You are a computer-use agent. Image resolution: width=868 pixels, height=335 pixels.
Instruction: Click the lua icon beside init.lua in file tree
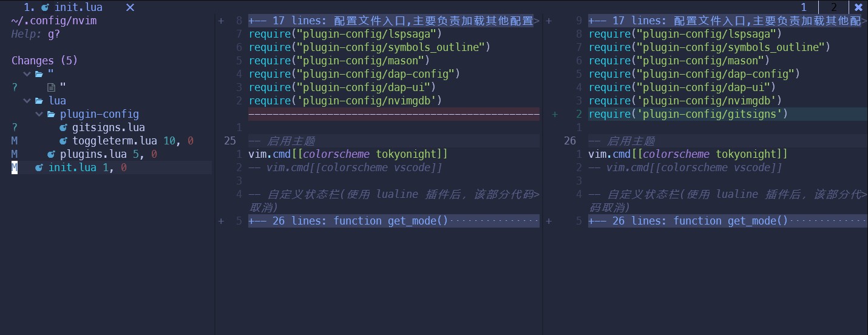coord(39,167)
